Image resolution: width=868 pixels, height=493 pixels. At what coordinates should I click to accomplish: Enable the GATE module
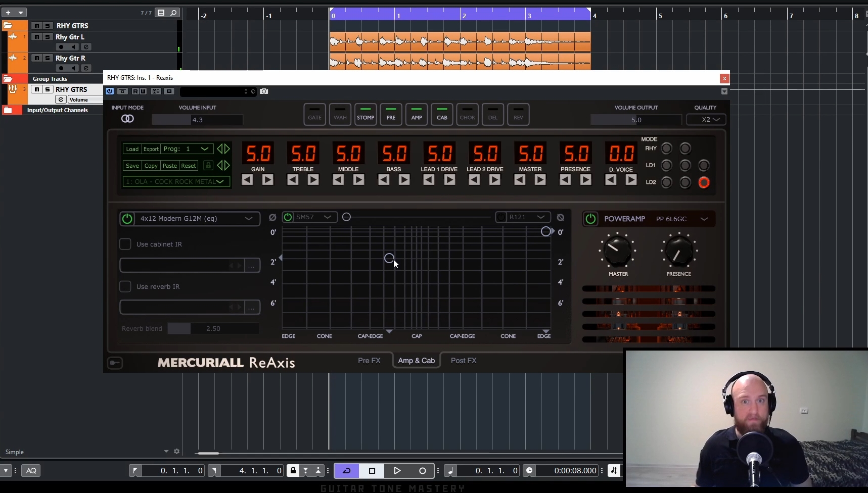coord(314,114)
